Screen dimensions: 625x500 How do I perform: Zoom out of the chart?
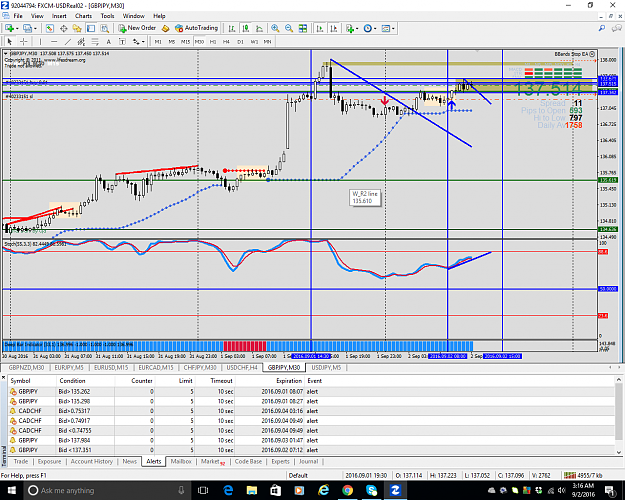coord(289,28)
